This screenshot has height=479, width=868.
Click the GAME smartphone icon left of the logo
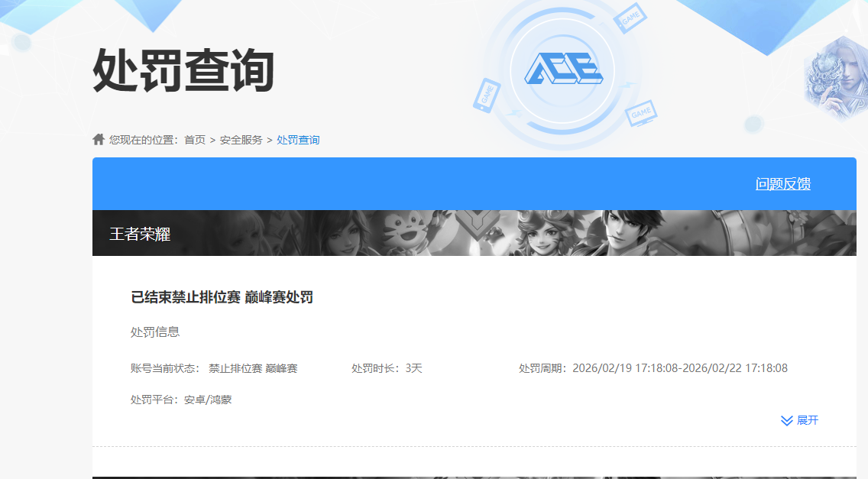[x=488, y=94]
